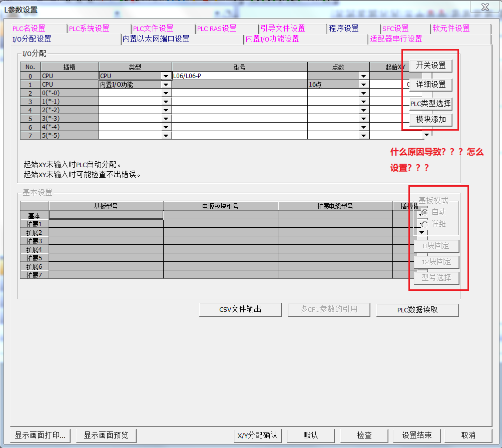Close the L参数设置 dialog window
This screenshot has height=448, width=502.
[484, 7]
